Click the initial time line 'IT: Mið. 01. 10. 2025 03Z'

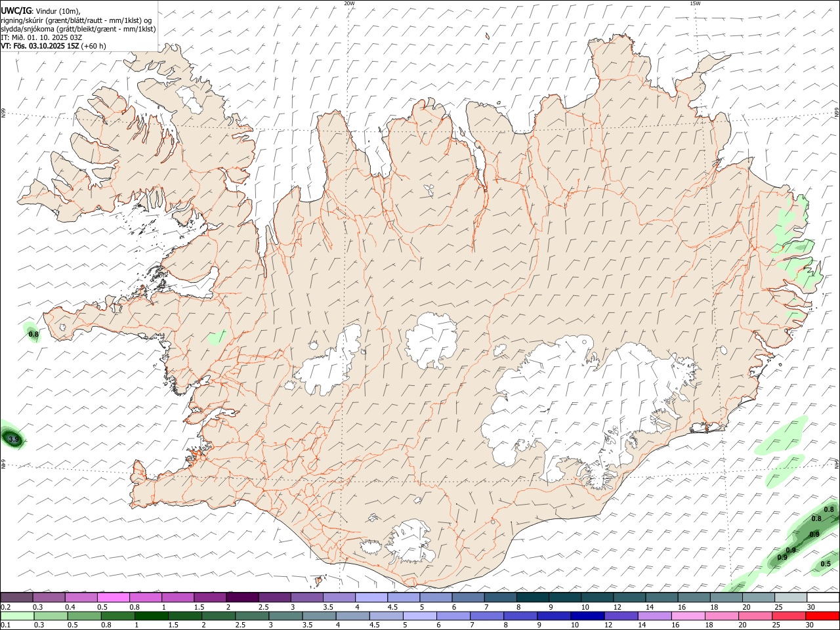(41, 37)
